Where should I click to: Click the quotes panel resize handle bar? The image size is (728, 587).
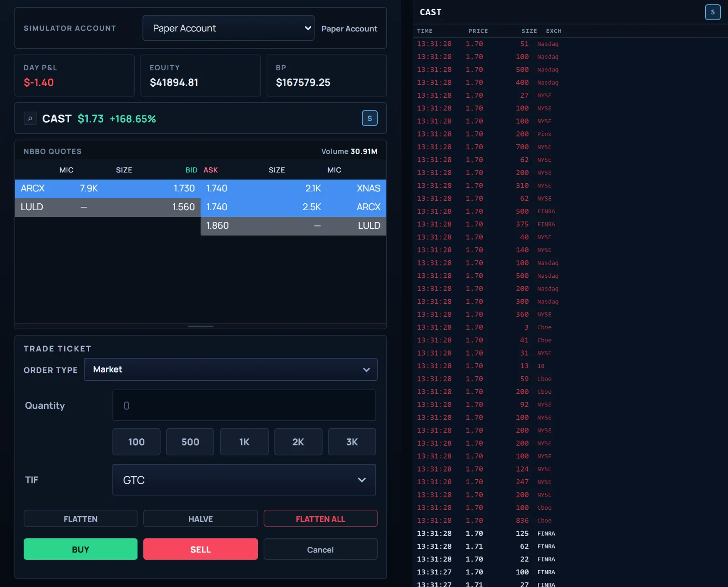201,326
